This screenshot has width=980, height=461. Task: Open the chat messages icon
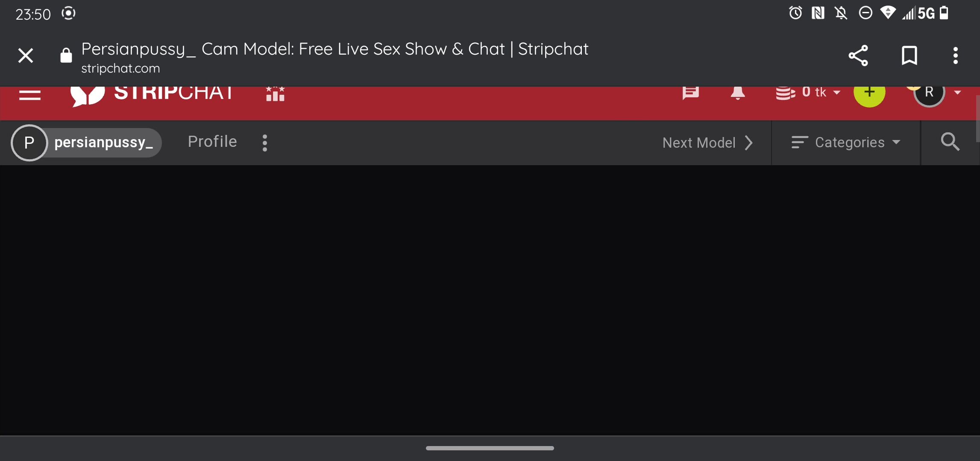point(690,93)
